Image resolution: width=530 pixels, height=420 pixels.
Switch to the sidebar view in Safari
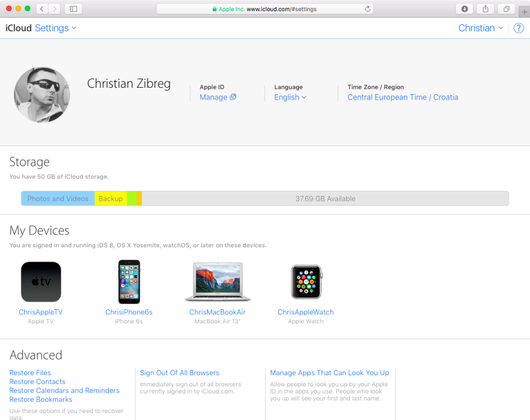coord(72,8)
